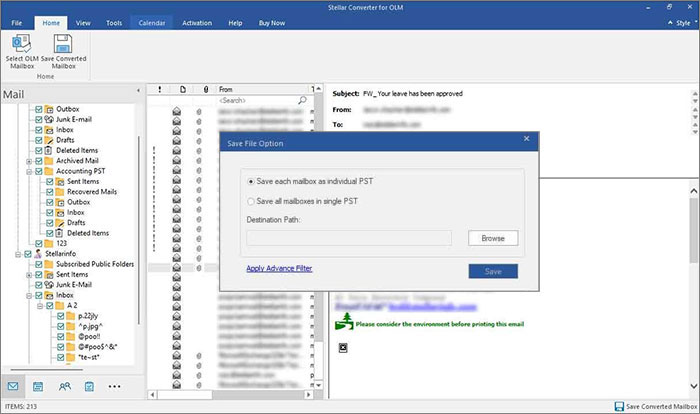Collapse the ribbon using arrow beside Style
700x414 pixels.
point(671,22)
